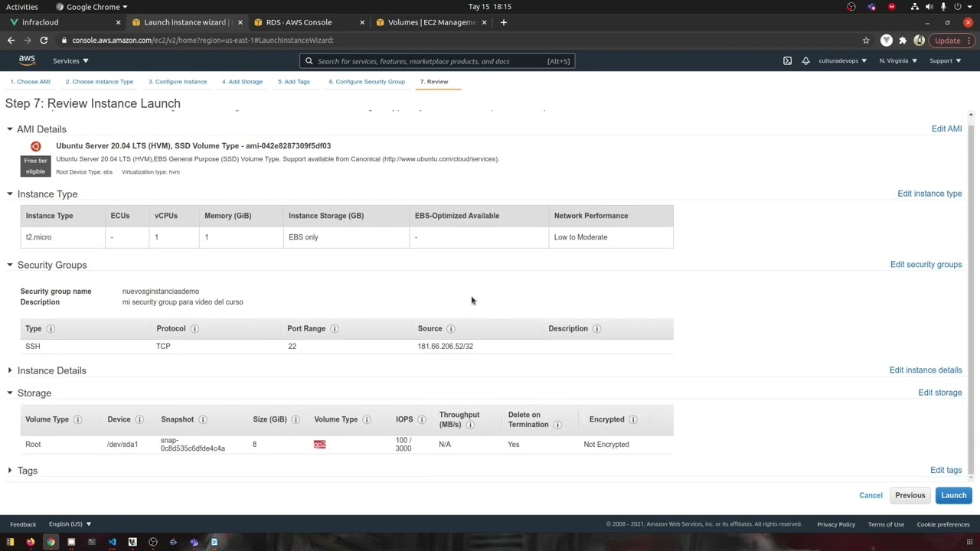This screenshot has width=980, height=551.
Task: Open English (US) language selector
Action: tap(70, 524)
